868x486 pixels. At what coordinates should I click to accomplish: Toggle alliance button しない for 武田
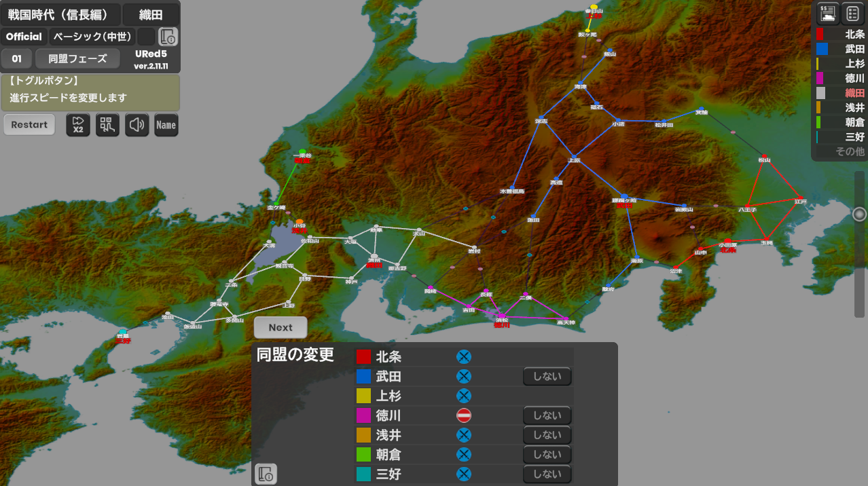547,376
